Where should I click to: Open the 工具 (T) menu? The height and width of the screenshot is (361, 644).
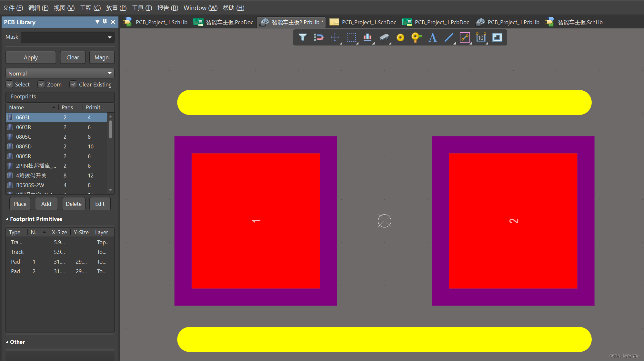click(x=142, y=8)
